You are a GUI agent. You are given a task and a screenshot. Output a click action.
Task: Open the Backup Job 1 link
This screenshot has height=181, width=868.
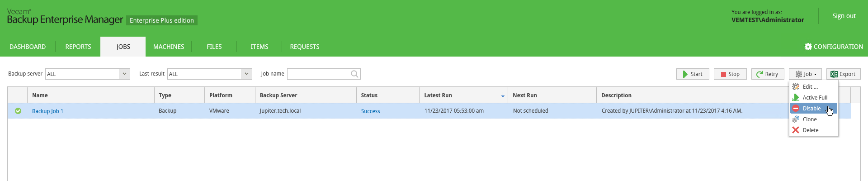coord(47,111)
